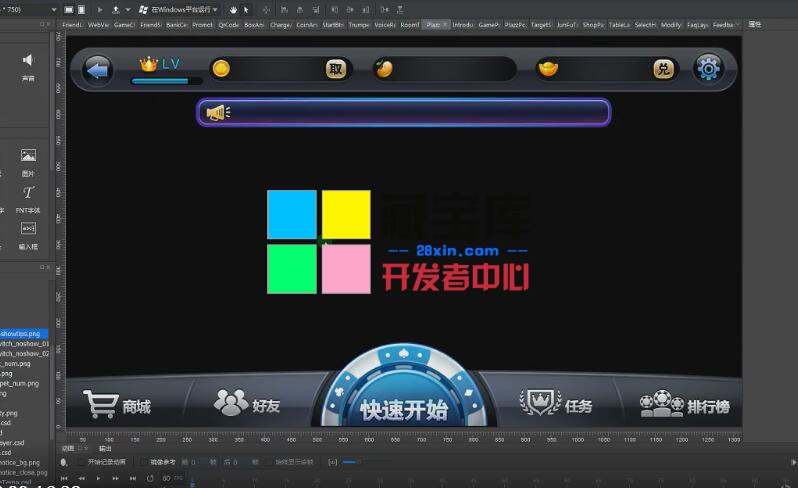Jump to last frame in timeline
Screen dimensions: 798x488
click(x=133, y=478)
